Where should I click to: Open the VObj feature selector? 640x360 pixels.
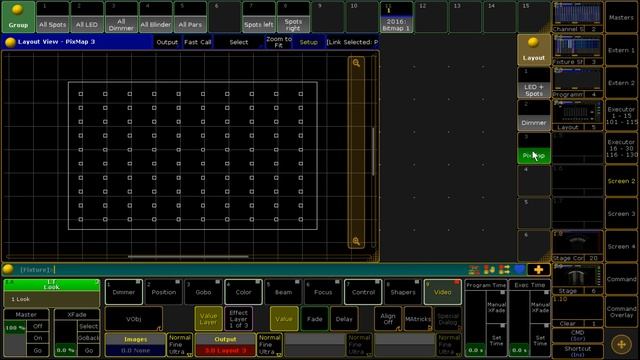pos(134,319)
